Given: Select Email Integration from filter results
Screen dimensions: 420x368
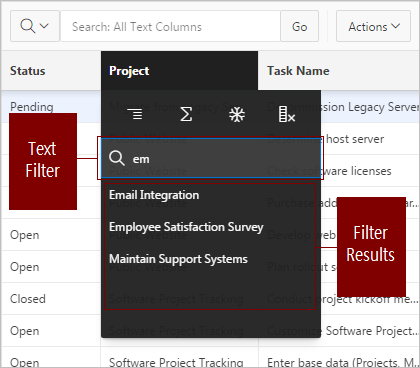Looking at the screenshot, I should coord(154,195).
